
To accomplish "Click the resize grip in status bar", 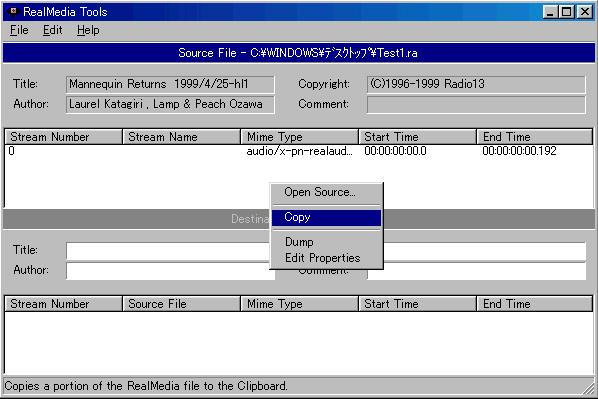I will click(x=588, y=388).
